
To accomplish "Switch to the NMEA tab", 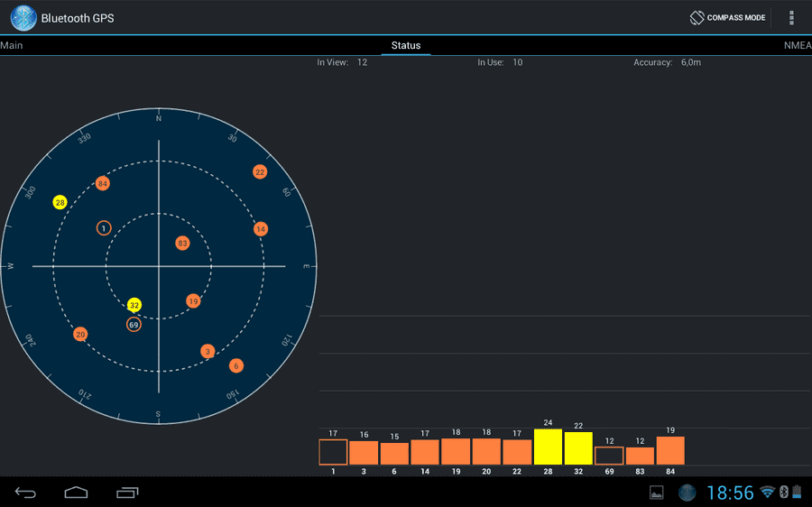I will click(798, 46).
